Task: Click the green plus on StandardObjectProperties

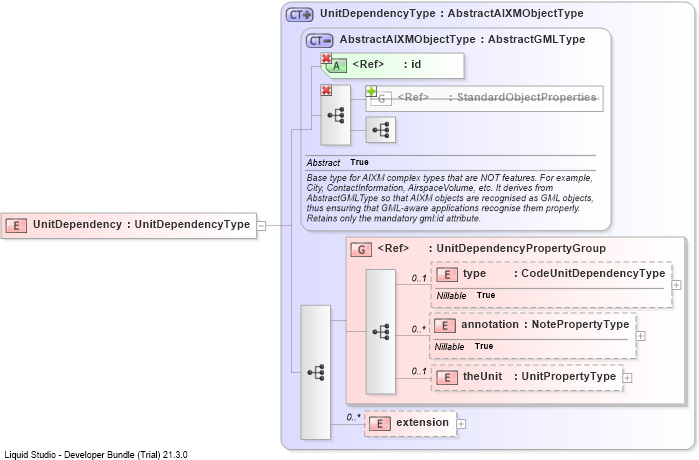Action: pyautogui.click(x=371, y=91)
